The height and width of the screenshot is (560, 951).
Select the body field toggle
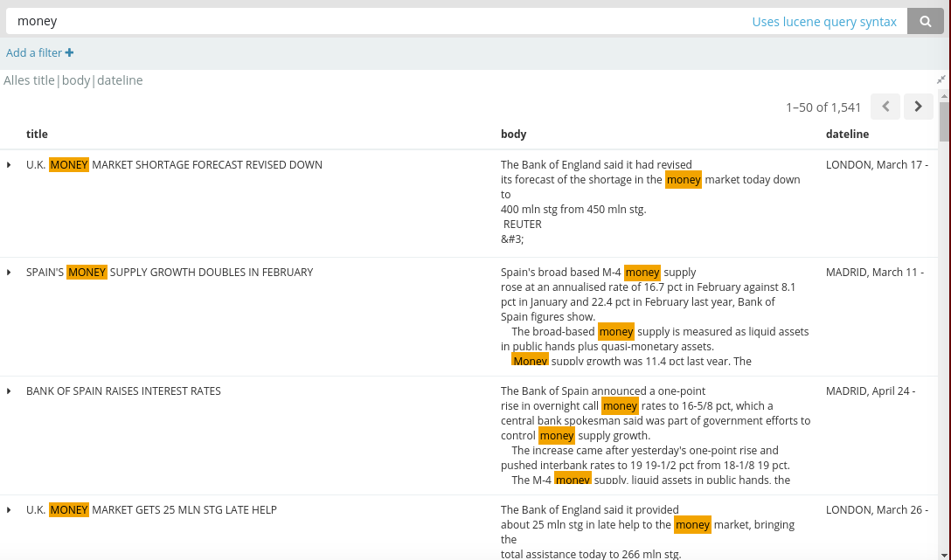(x=76, y=80)
